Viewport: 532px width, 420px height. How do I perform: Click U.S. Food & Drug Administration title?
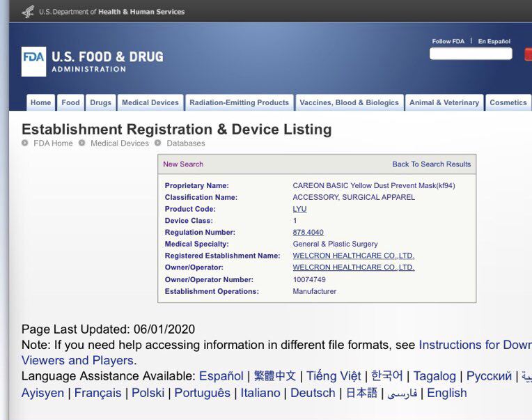coord(107,61)
